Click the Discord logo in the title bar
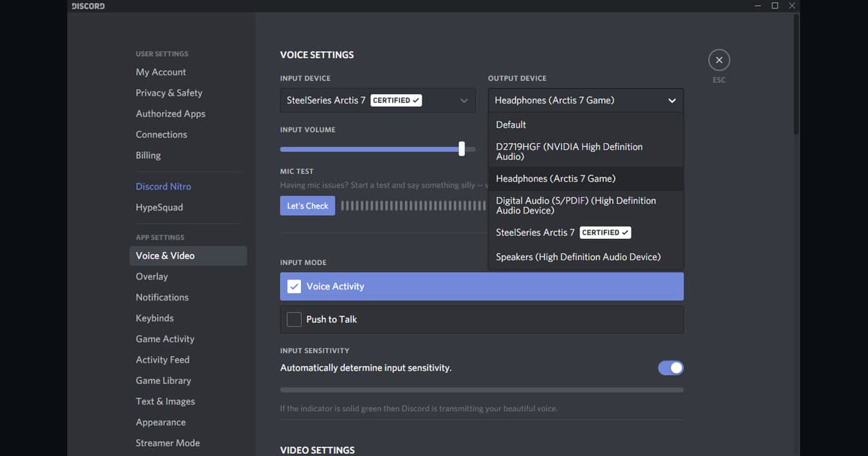 [88, 6]
